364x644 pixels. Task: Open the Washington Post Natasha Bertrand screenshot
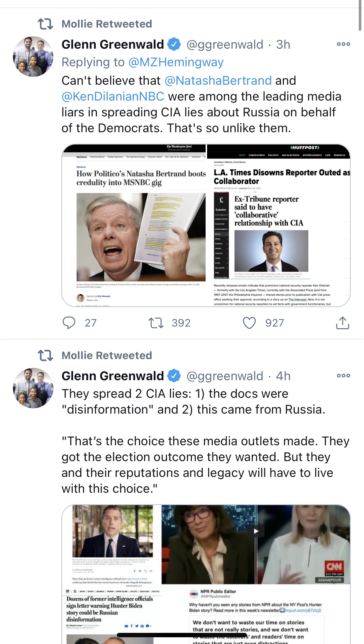coord(134,226)
